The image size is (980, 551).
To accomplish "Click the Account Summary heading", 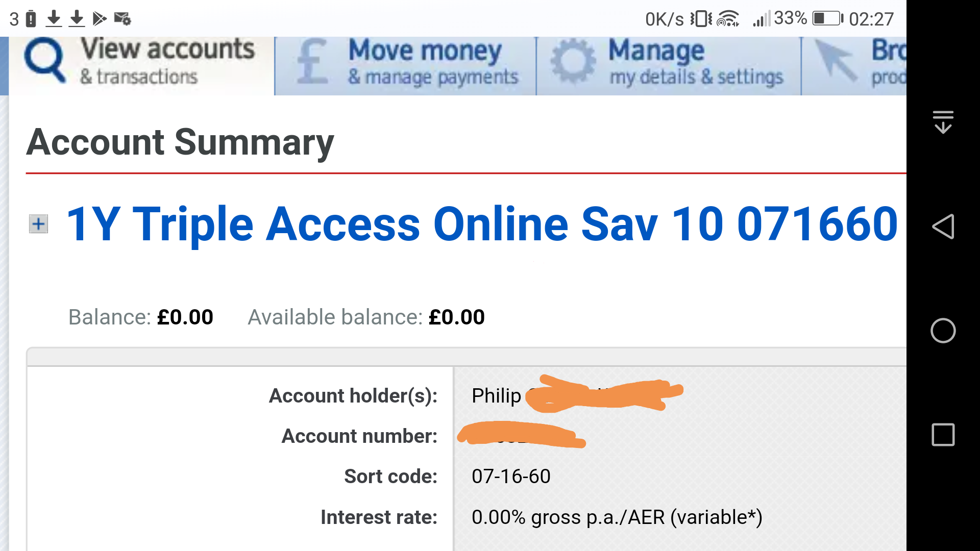I will point(180,142).
